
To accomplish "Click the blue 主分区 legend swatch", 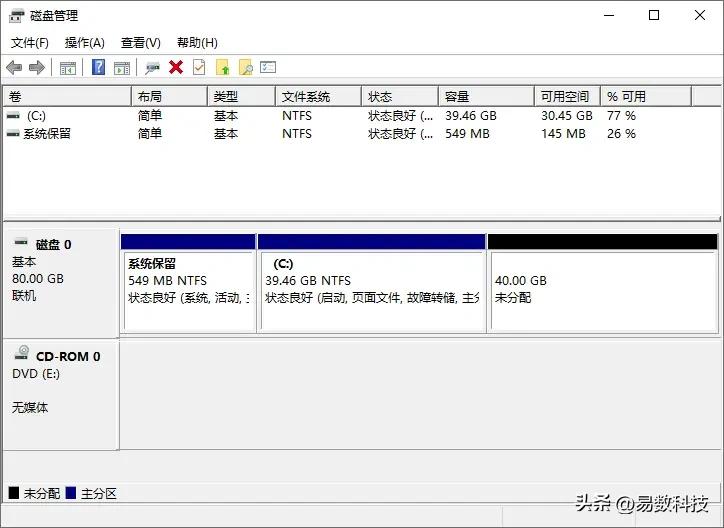I will [x=71, y=493].
